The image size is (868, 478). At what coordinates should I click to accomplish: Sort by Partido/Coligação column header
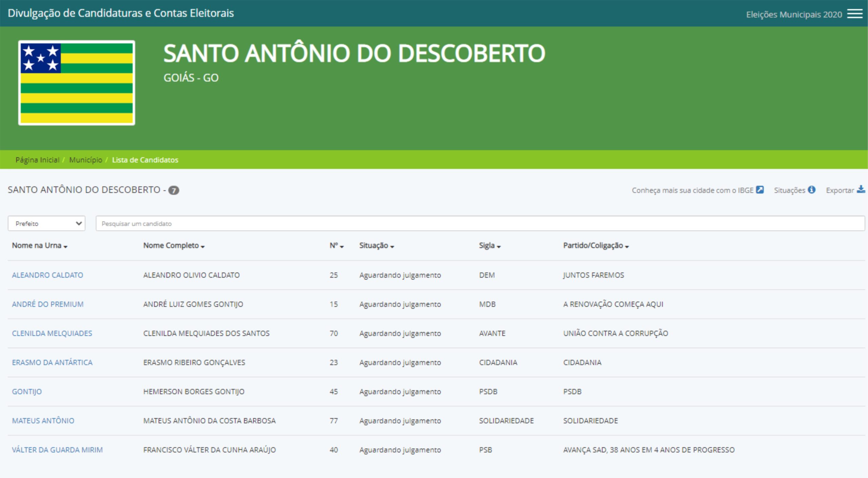(x=596, y=245)
